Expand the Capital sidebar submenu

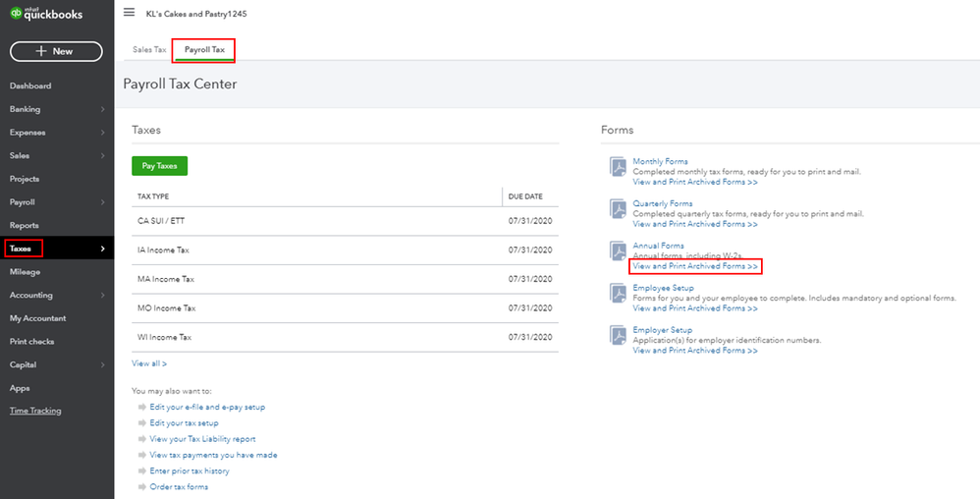click(x=102, y=365)
